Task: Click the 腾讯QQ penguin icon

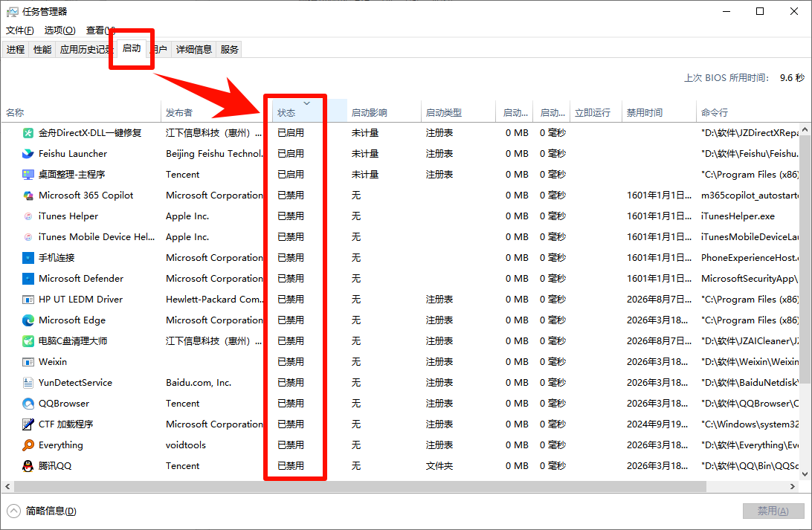Action: pyautogui.click(x=28, y=466)
